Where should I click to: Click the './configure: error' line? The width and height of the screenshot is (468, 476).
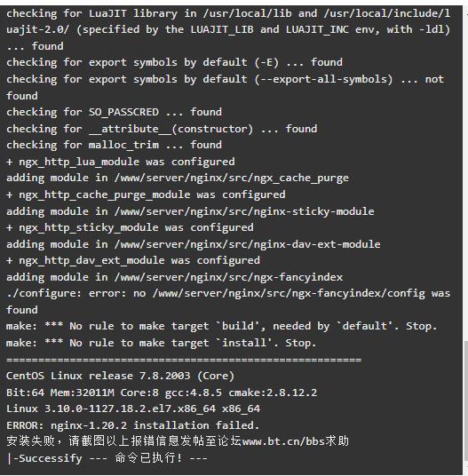click(x=228, y=301)
